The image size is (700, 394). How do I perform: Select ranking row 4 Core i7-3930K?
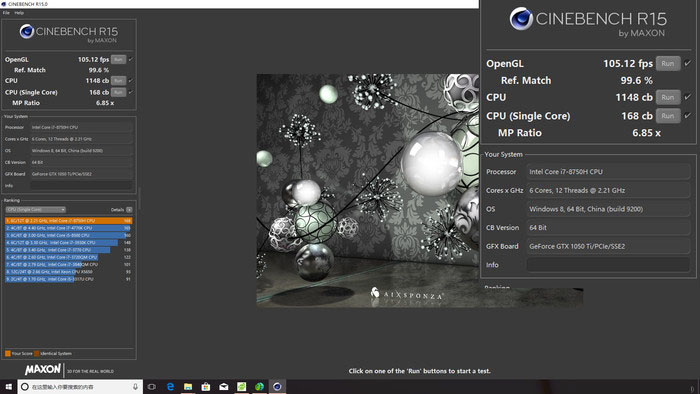click(x=68, y=243)
